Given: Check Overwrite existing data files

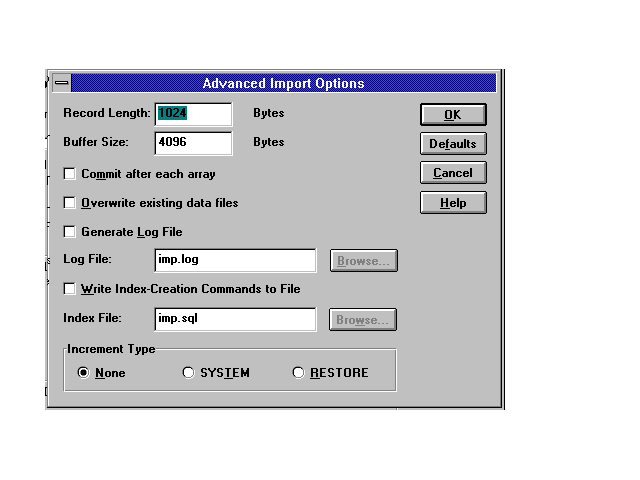Looking at the screenshot, I should (x=70, y=203).
